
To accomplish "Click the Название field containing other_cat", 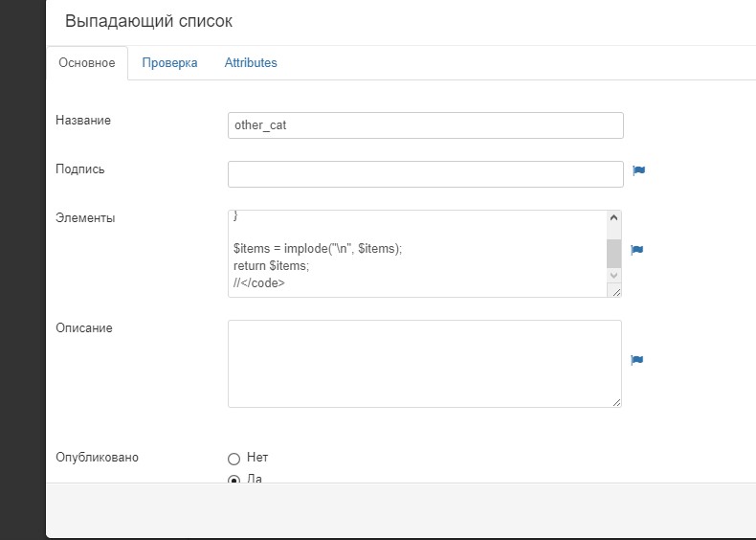I will click(425, 125).
